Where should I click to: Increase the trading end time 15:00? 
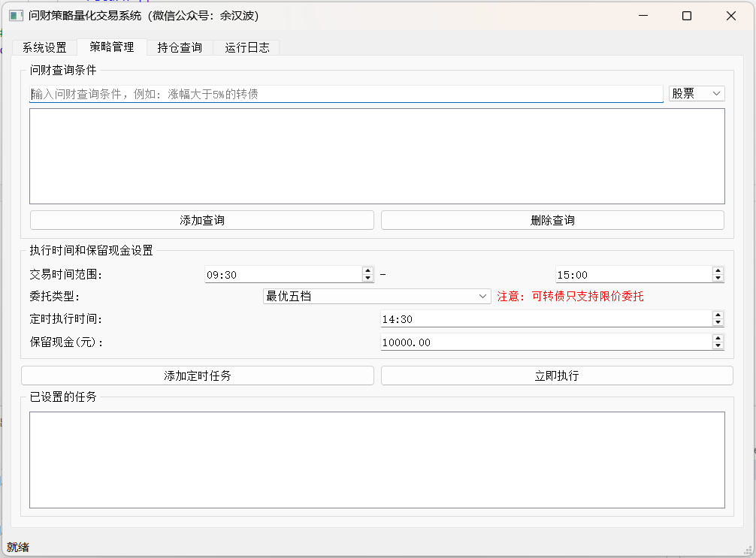[x=718, y=271]
